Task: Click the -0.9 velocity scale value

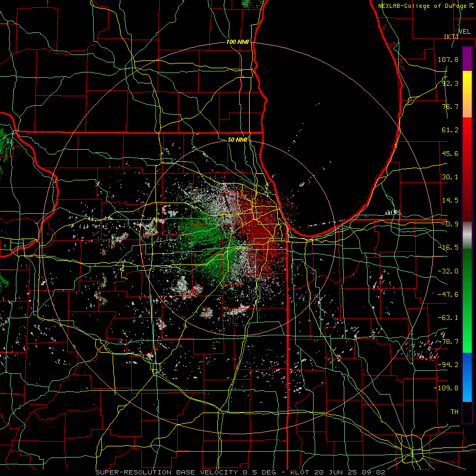Action: click(x=450, y=224)
